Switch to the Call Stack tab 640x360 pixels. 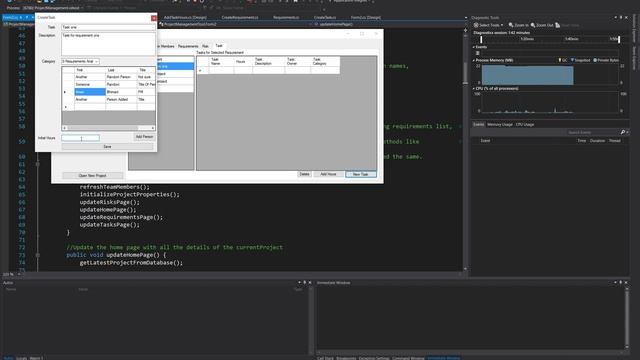[325, 358]
